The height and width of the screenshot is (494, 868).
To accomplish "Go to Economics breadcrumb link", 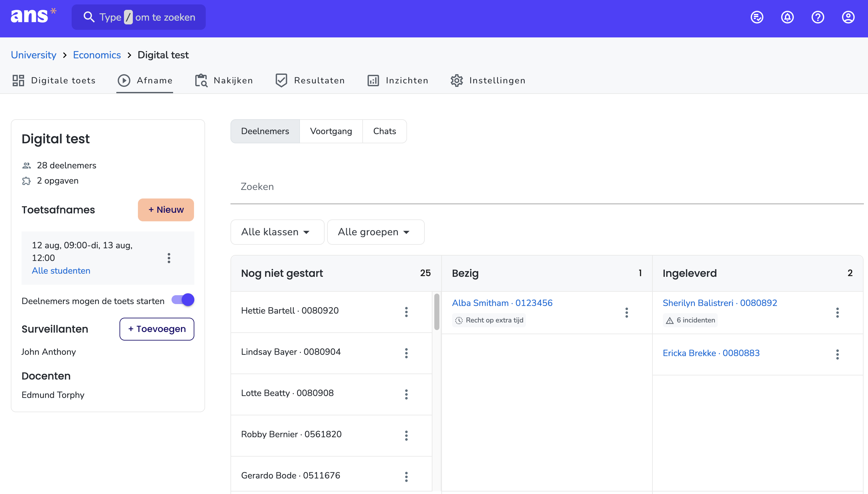I will (97, 55).
